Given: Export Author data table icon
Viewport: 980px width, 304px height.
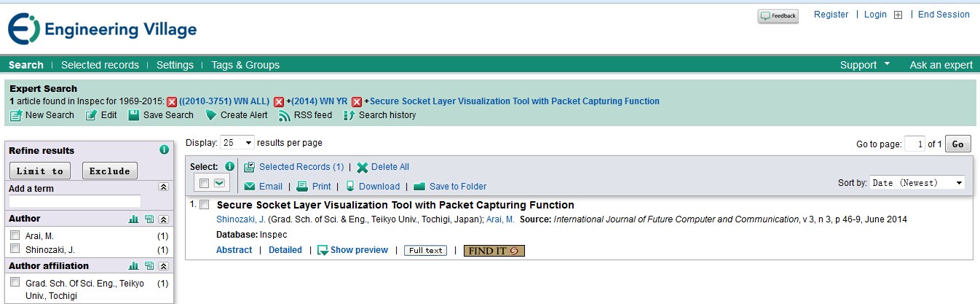Looking at the screenshot, I should [149, 219].
